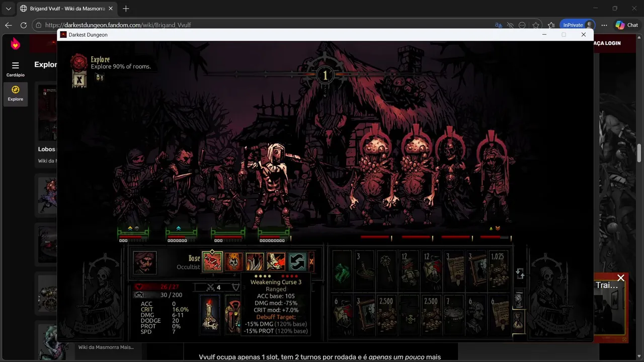
Task: Expand the tab search dropdown
Action: [x=8, y=9]
